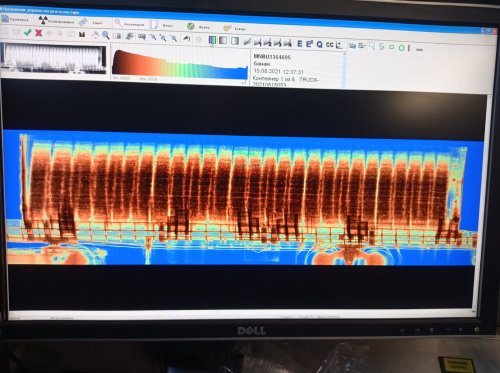Click the container number text MNBU3364695
The width and height of the screenshot is (500, 373).
pos(272,57)
